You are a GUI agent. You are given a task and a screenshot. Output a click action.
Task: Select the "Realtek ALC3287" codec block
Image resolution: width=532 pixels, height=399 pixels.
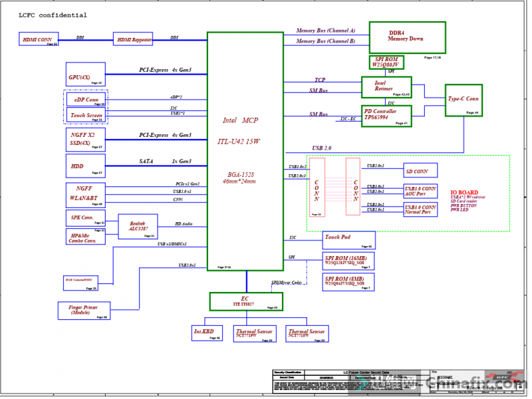click(x=138, y=226)
